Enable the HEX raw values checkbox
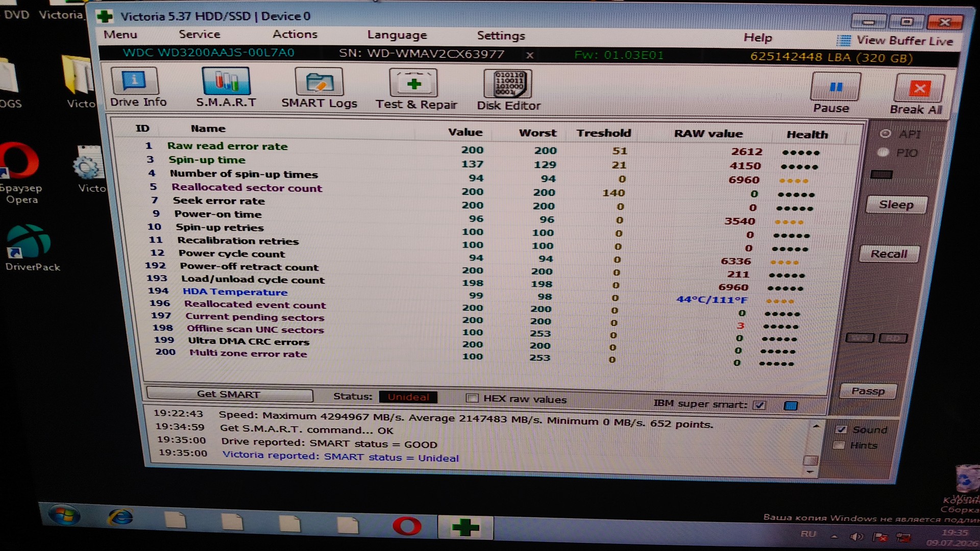Screen dimensions: 980x551 [472, 398]
